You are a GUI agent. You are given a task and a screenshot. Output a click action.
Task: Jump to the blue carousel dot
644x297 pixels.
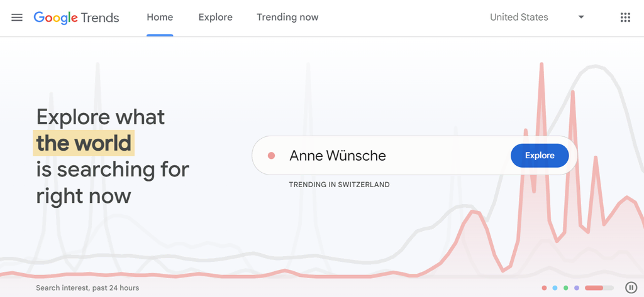[x=555, y=288]
